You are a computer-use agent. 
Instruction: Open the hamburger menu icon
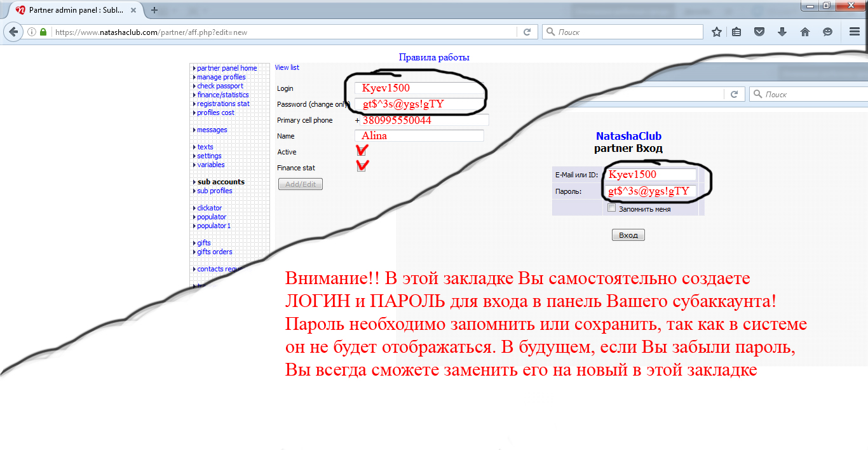(855, 32)
